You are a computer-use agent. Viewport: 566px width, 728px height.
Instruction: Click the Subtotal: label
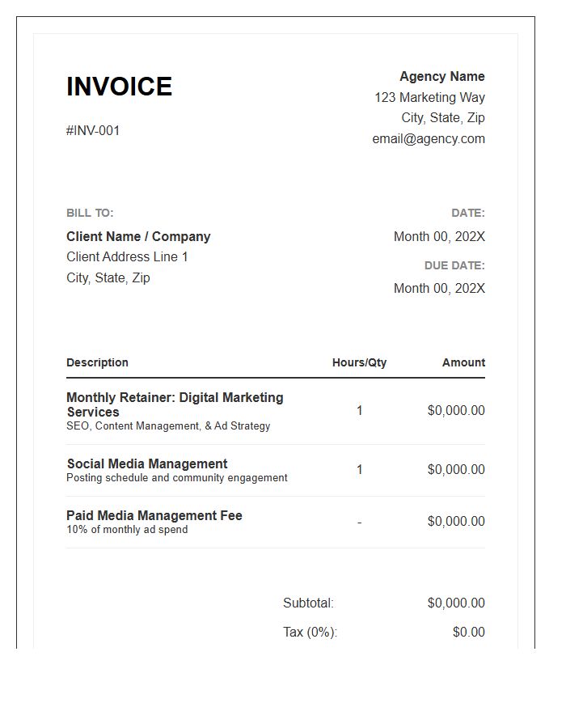[x=309, y=603]
